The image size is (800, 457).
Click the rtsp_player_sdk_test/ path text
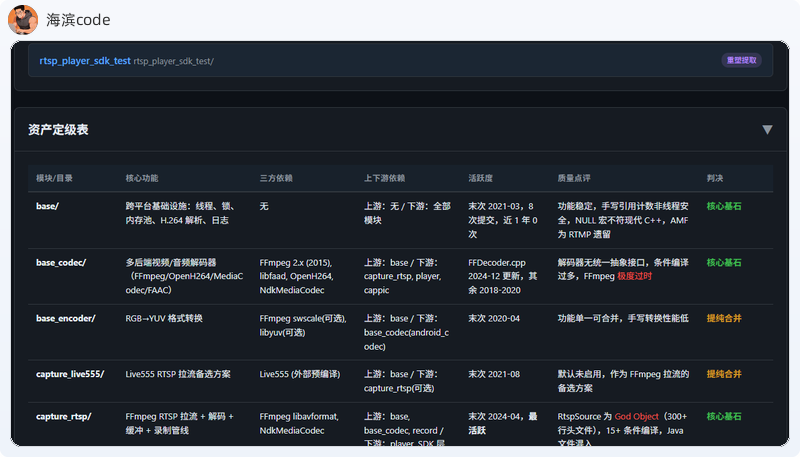pyautogui.click(x=173, y=61)
